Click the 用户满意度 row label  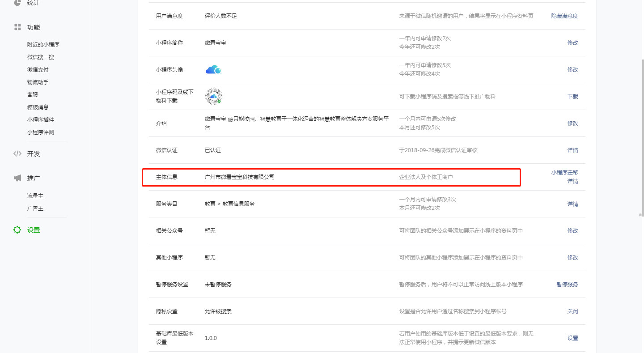[x=169, y=16]
